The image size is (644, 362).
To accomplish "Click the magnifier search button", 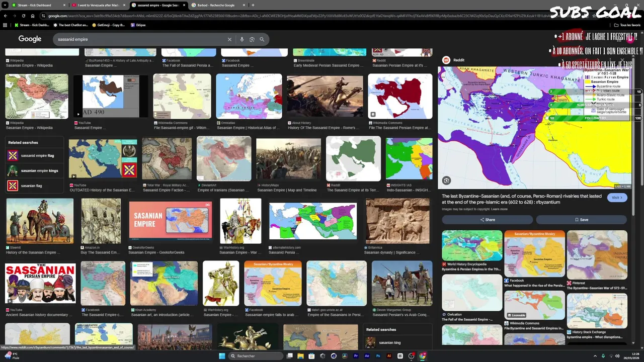I will (x=262, y=39).
